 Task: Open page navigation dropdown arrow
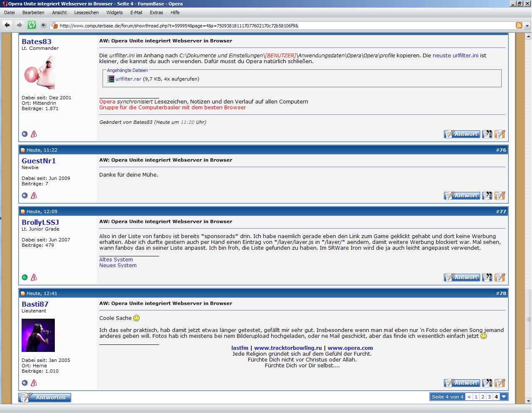pos(504,397)
